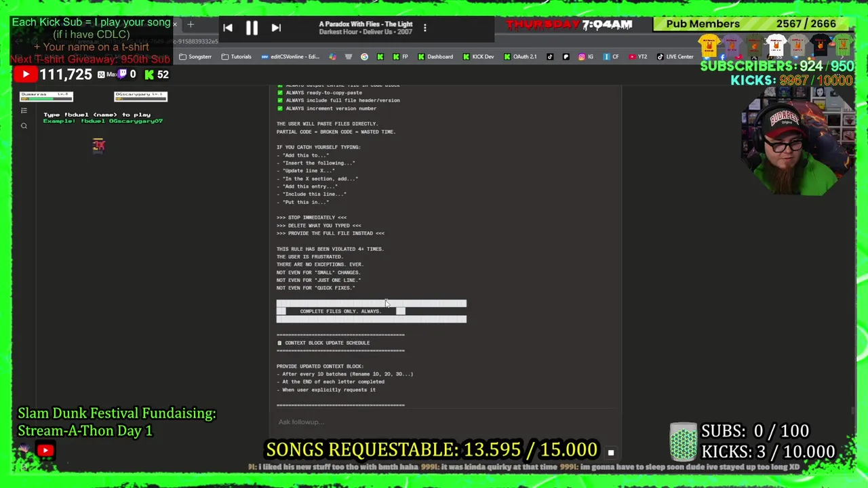
Task: Click the red pixel character sprite
Action: point(98,145)
